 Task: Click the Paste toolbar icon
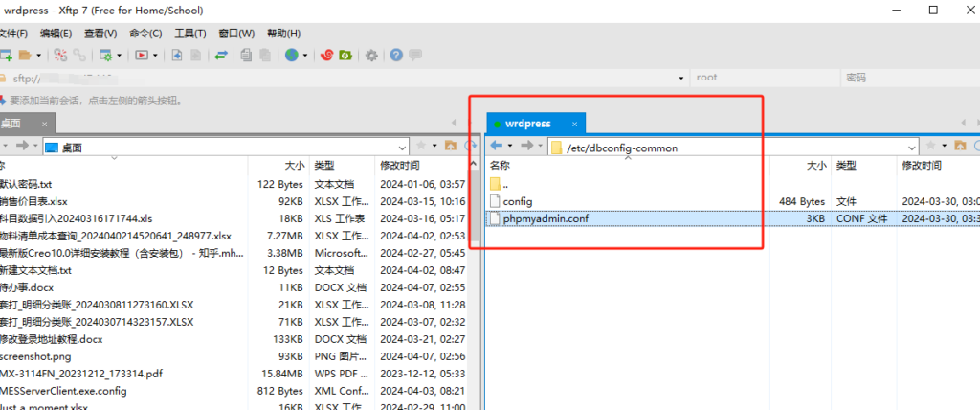coord(265,56)
